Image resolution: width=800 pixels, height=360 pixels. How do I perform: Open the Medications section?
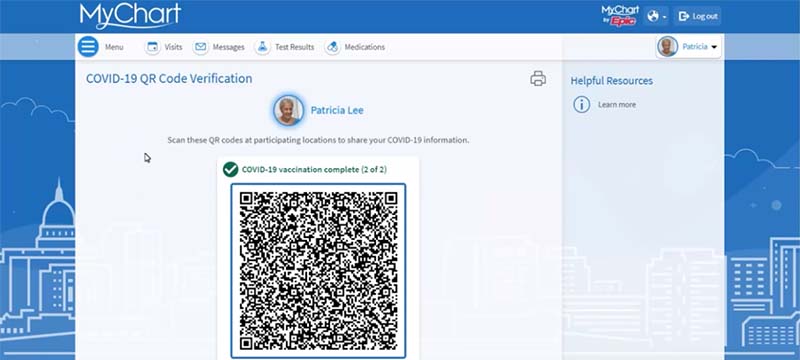pos(365,47)
